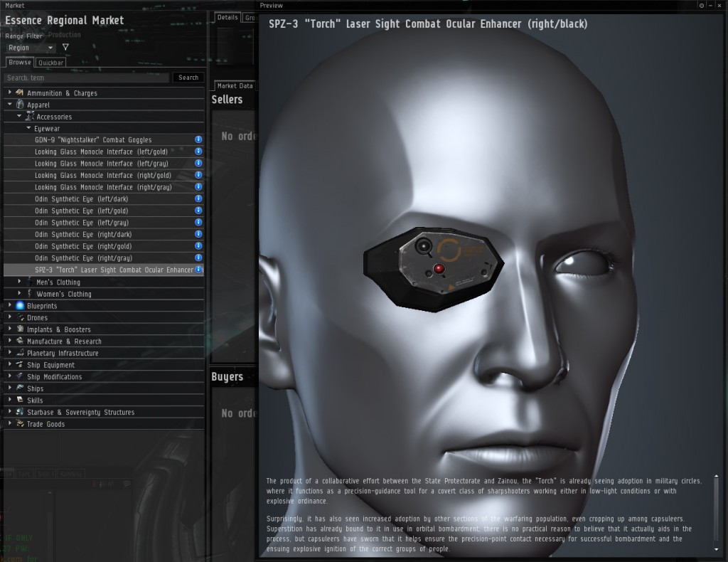Open the Region range filter dropdown

pos(31,48)
